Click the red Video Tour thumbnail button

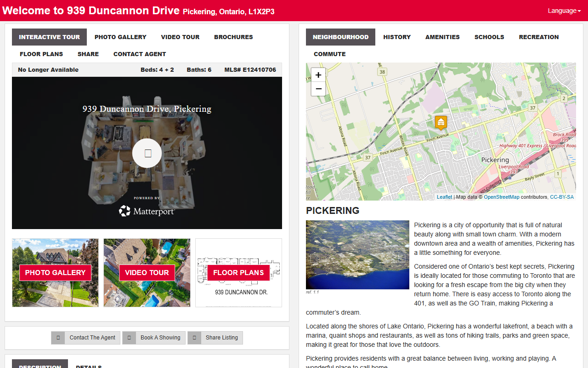click(147, 273)
